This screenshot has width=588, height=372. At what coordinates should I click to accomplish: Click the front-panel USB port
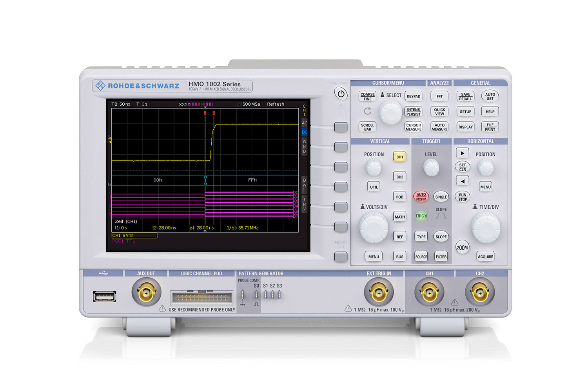pos(105,296)
